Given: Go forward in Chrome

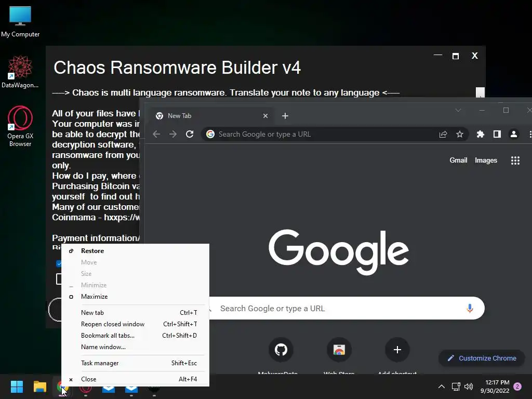Looking at the screenshot, I should [x=173, y=135].
